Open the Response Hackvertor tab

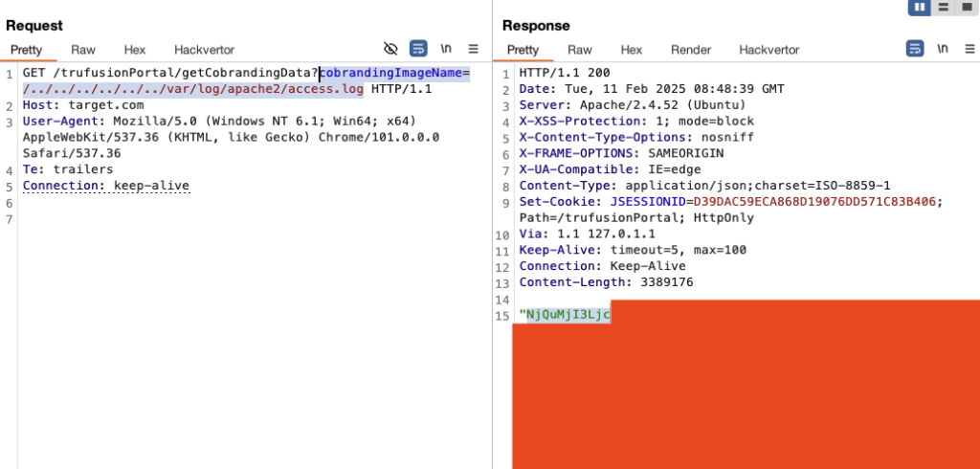click(768, 50)
